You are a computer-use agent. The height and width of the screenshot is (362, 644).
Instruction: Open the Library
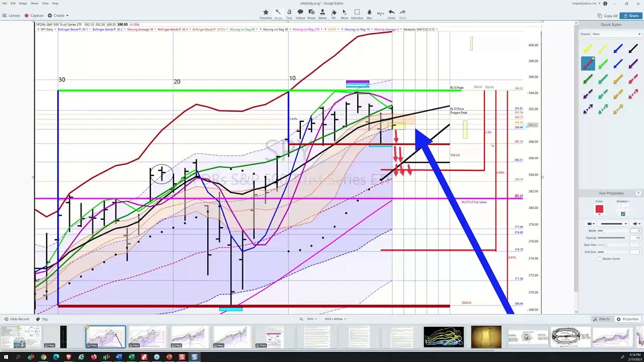(11, 16)
